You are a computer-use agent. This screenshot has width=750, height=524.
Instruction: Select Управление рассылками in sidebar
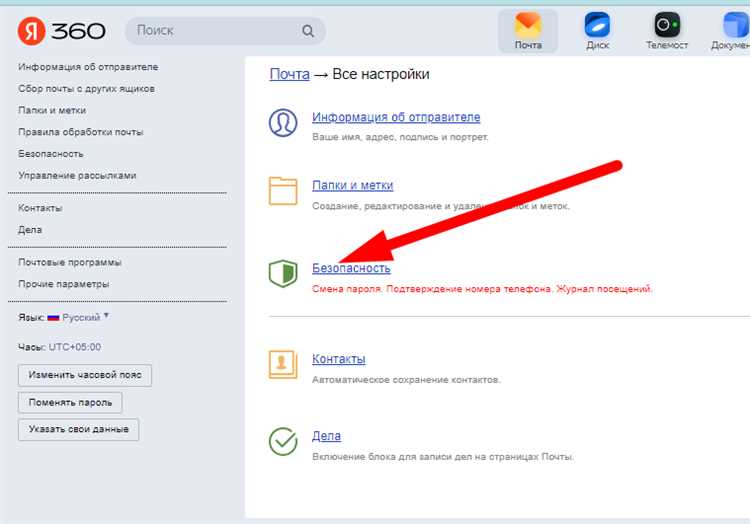point(77,175)
